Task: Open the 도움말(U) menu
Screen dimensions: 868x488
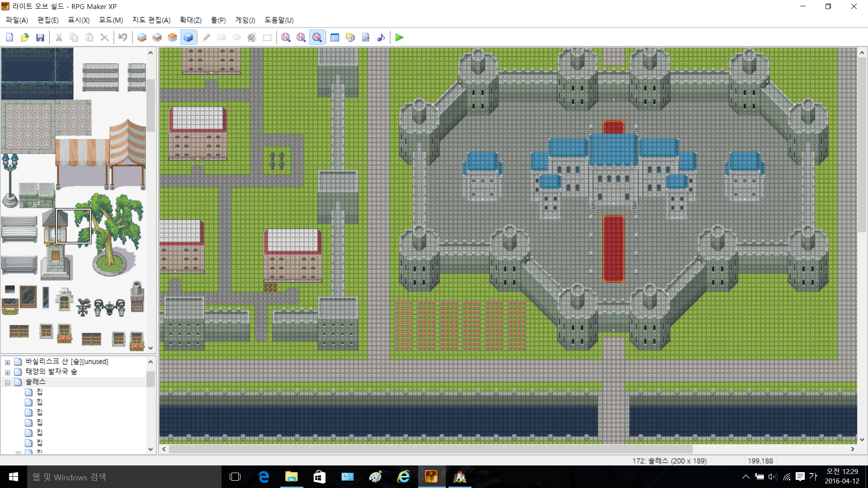Action: click(279, 20)
